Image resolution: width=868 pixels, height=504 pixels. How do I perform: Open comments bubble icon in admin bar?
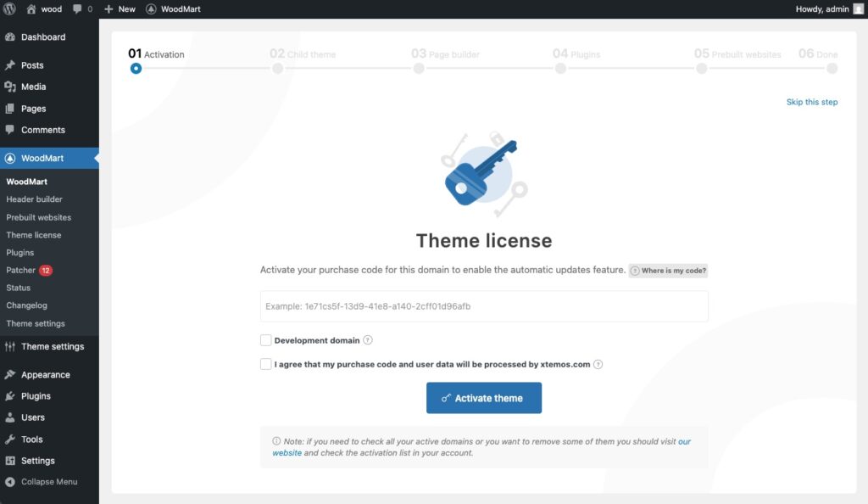pyautogui.click(x=77, y=8)
